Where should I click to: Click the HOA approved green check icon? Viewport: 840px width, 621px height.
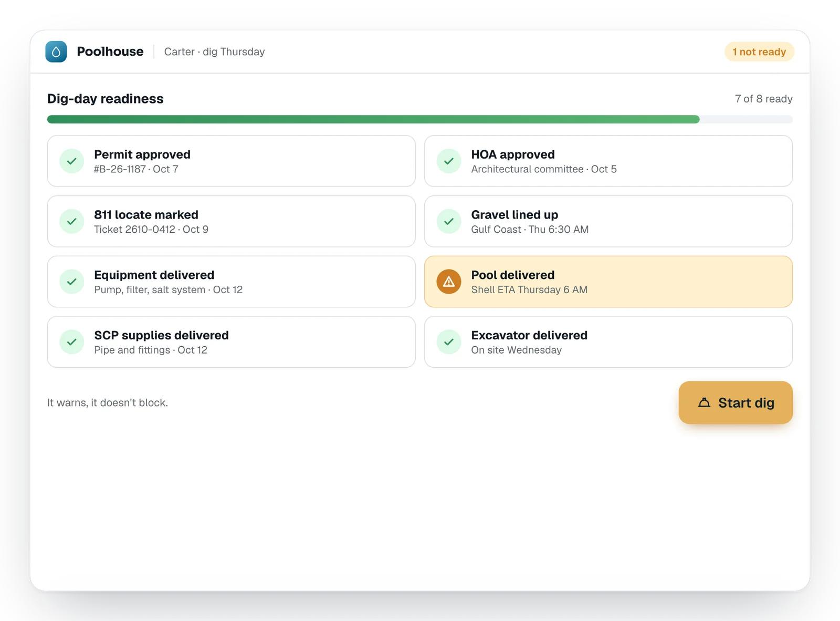point(449,161)
